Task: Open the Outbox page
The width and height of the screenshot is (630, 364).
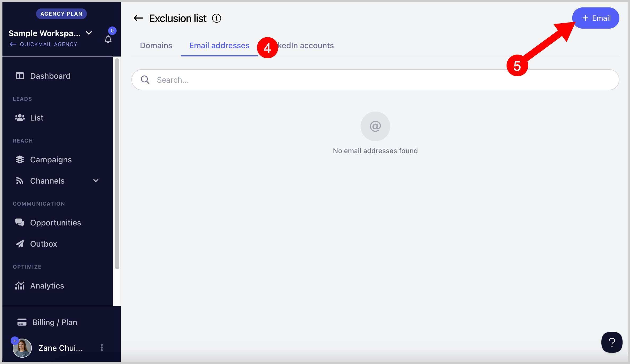Action: tap(43, 244)
